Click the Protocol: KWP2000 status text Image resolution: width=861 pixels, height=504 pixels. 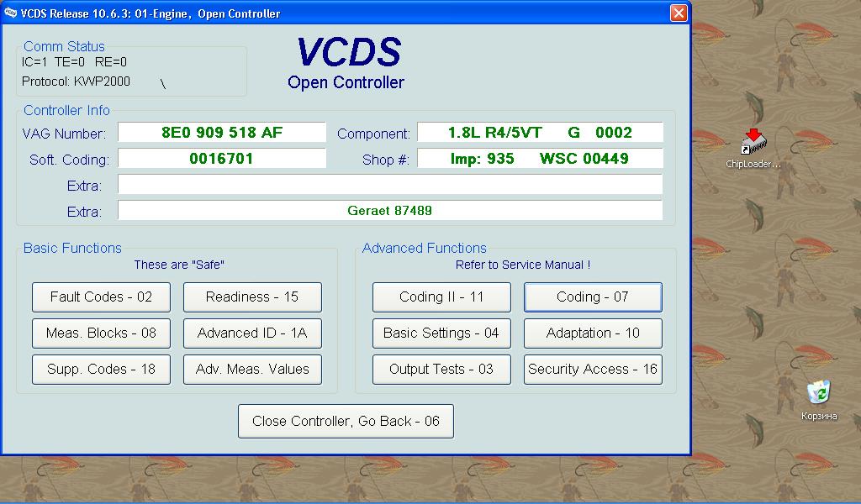[76, 81]
